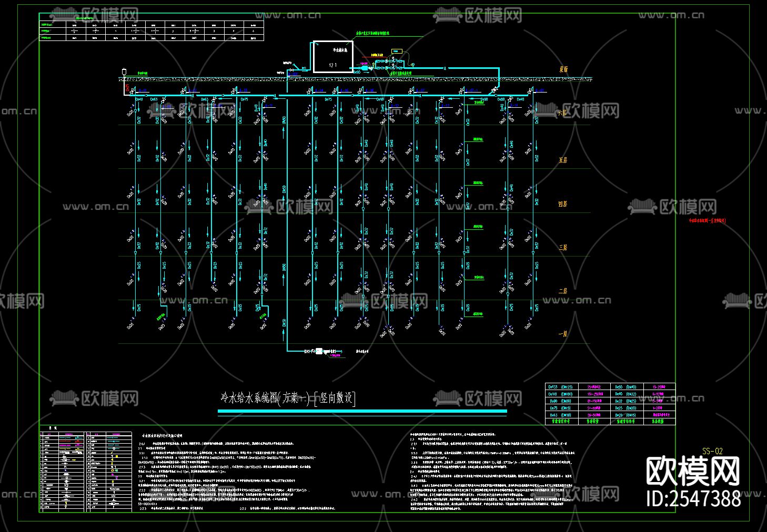The width and height of the screenshot is (767, 532).
Task: Select the water meter symbol on the bottom inlet pipe
Action: tap(319, 351)
